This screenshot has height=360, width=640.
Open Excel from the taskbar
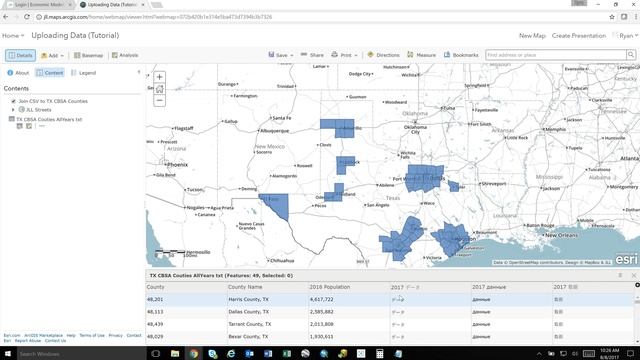click(287, 353)
